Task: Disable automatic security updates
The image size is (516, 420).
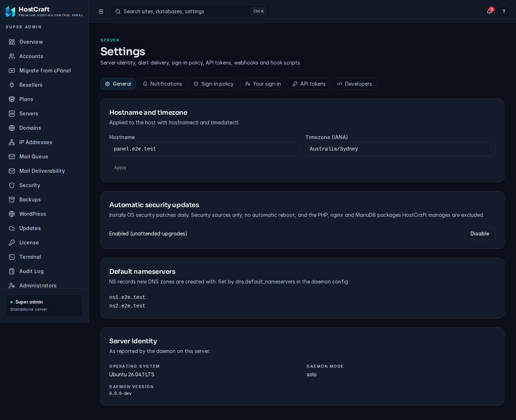Action: click(480, 234)
